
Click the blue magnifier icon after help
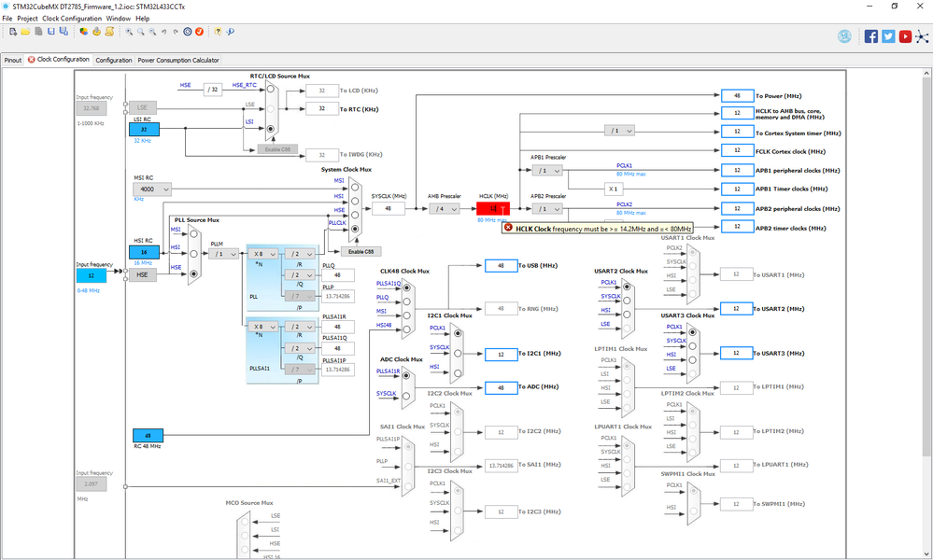(x=231, y=32)
